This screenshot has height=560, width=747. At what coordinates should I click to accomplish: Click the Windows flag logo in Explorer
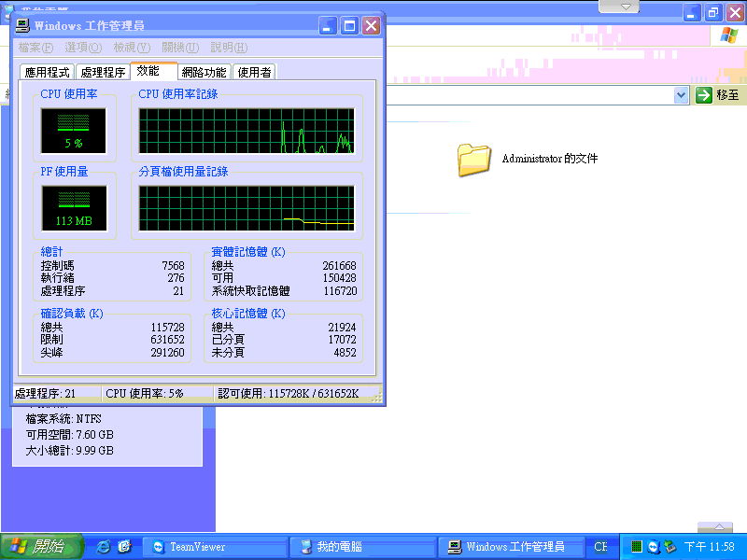coord(728,35)
